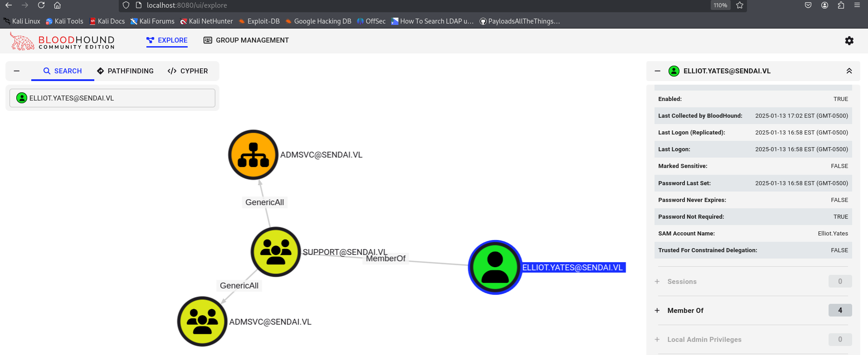Click the Password Last Set timestamp
Image resolution: width=868 pixels, height=355 pixels.
point(801,183)
